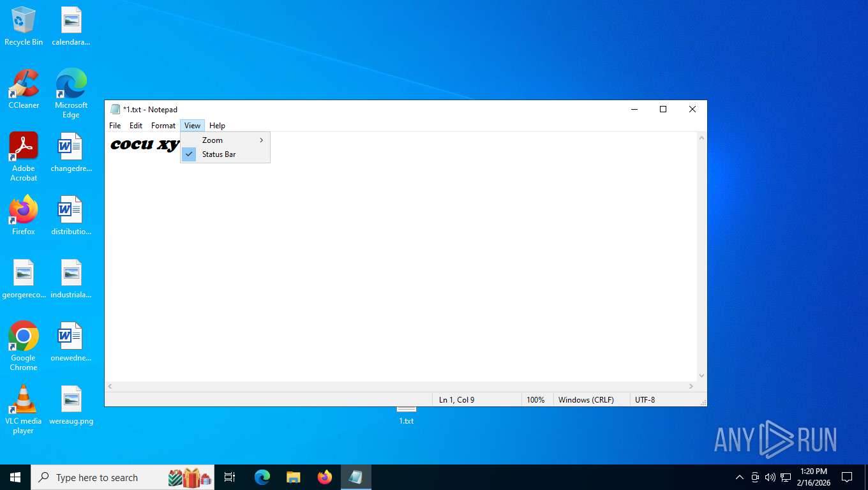Image resolution: width=868 pixels, height=490 pixels.
Task: Open the File menu in Notepad
Action: (x=115, y=126)
